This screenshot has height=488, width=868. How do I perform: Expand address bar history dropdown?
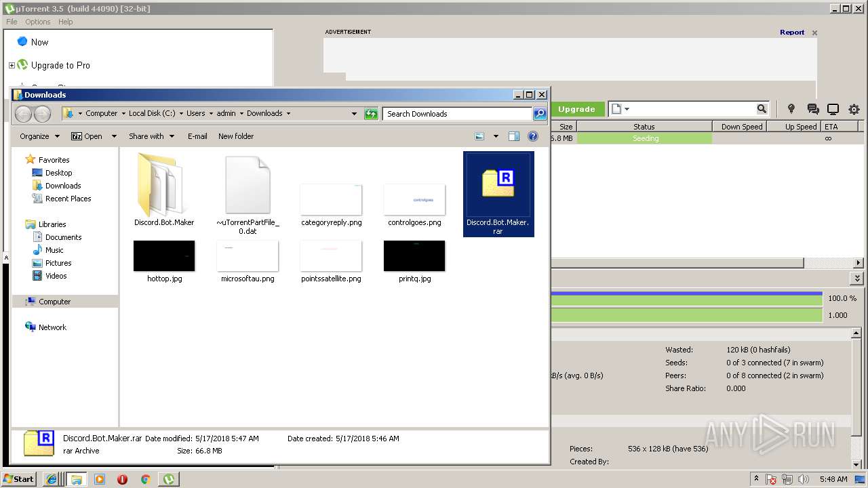(354, 114)
